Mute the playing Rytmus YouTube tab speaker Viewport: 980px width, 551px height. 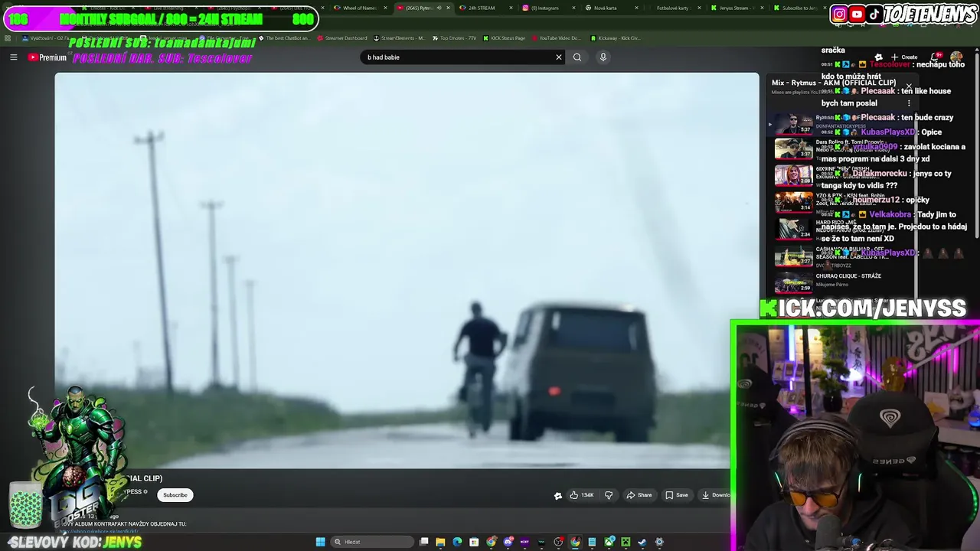pyautogui.click(x=439, y=8)
